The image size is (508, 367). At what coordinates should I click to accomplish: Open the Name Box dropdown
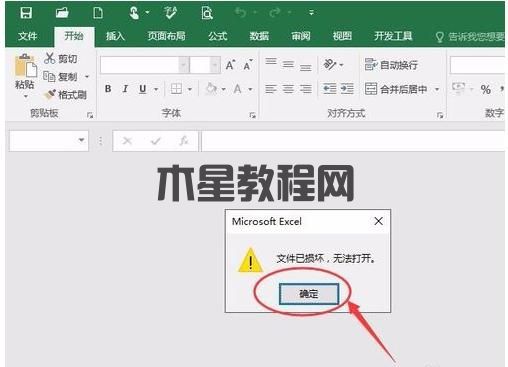coord(81,140)
